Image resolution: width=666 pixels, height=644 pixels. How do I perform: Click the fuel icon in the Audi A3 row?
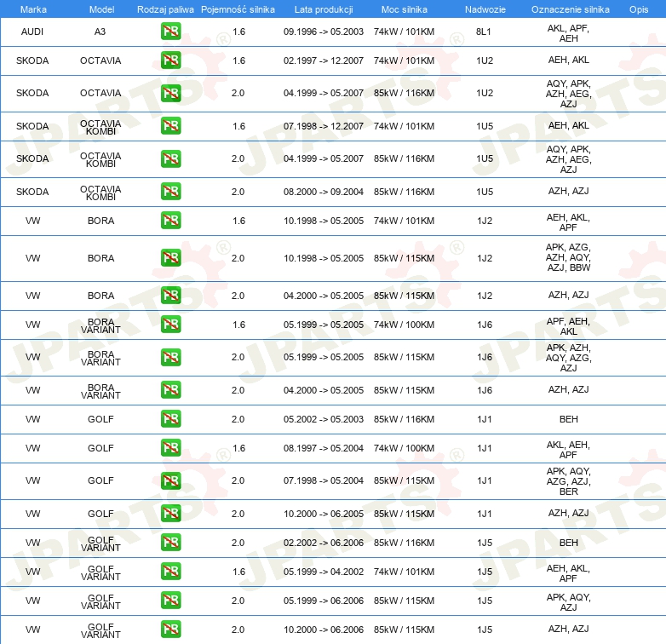coord(170,32)
